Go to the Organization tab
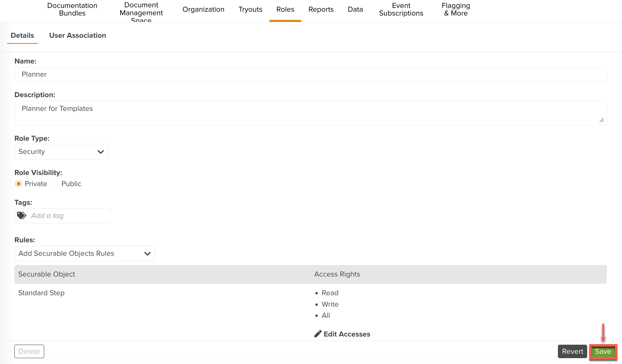The height and width of the screenshot is (364, 622). pyautogui.click(x=203, y=9)
